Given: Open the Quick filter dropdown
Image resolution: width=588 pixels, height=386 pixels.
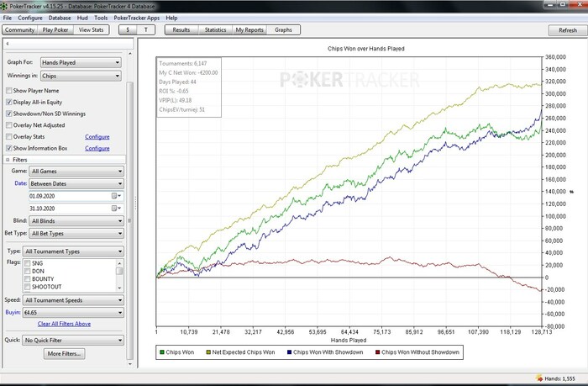Looking at the screenshot, I should 73,341.
